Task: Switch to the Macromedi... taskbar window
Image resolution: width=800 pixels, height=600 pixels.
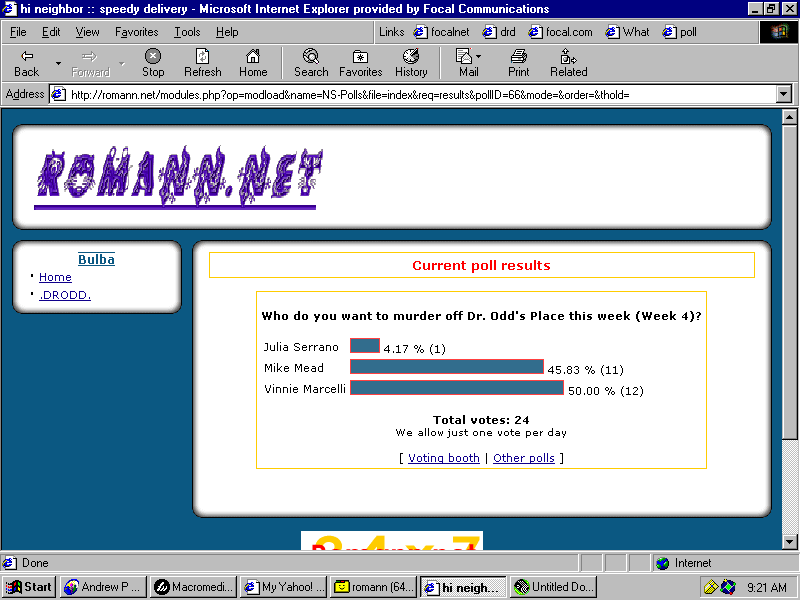Action: point(194,587)
